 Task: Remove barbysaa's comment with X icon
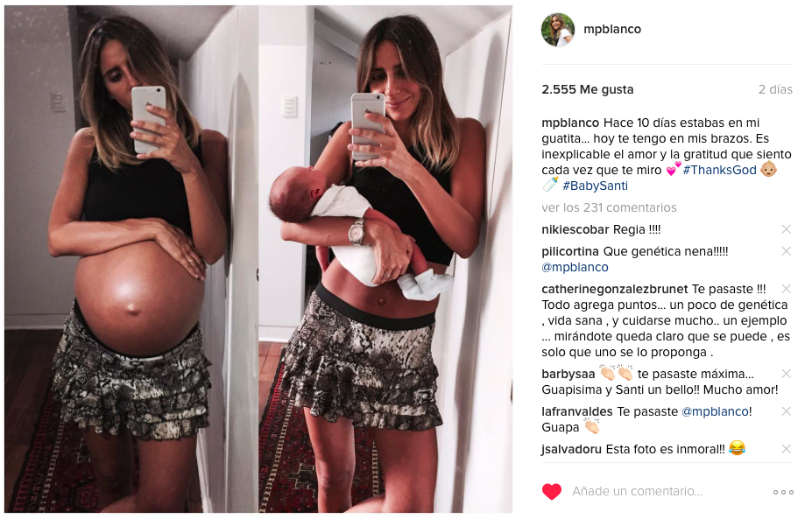786,374
